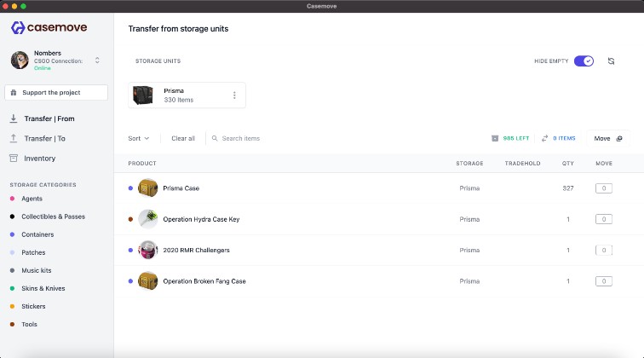Click the Move button
This screenshot has width=644, height=358.
coord(608,139)
